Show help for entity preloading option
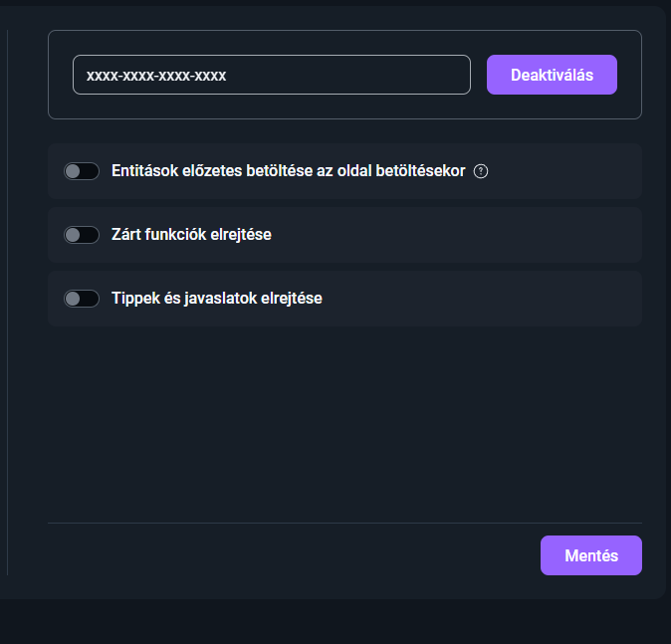Image resolution: width=671 pixels, height=644 pixels. [482, 171]
